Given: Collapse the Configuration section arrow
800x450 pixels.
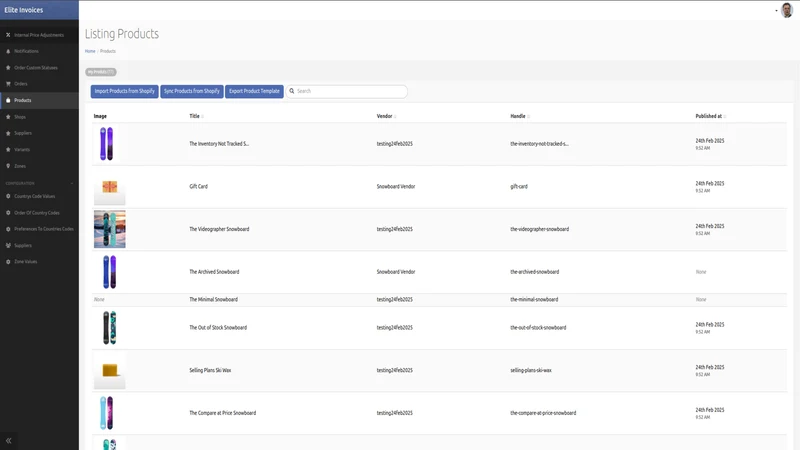Looking at the screenshot, I should point(72,183).
